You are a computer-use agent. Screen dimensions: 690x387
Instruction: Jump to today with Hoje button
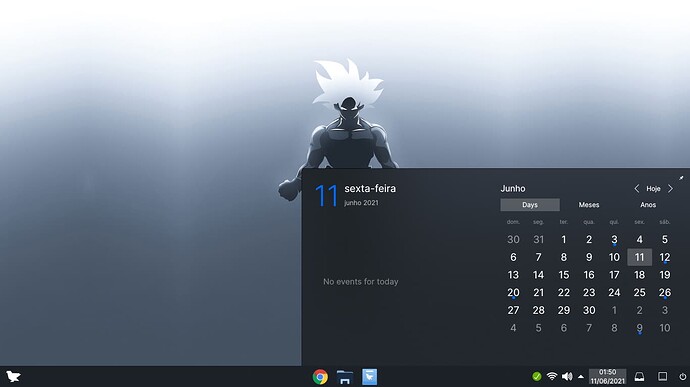point(653,188)
